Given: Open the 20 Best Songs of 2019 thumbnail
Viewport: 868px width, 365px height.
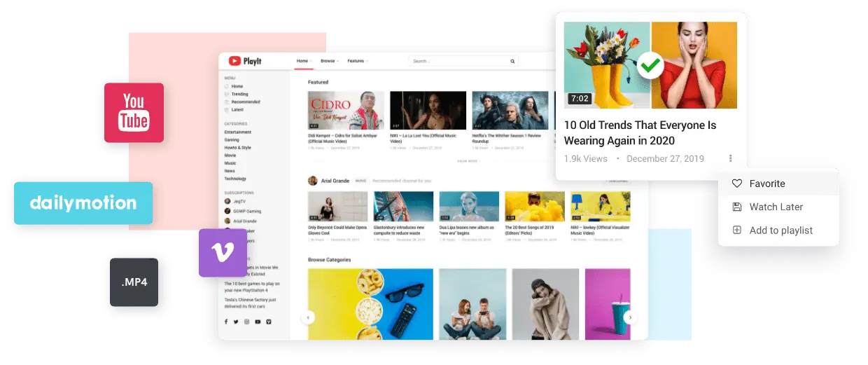Looking at the screenshot, I should pyautogui.click(x=535, y=207).
